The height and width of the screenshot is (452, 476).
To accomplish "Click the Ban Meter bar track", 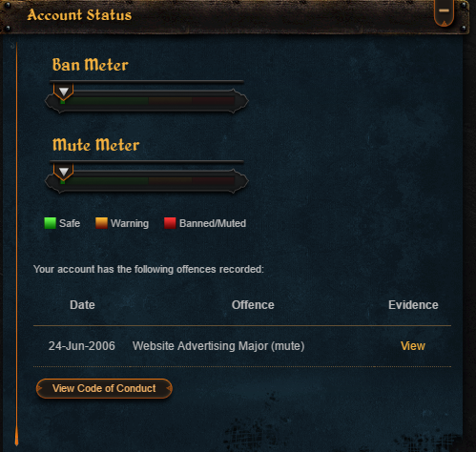I will [x=147, y=101].
